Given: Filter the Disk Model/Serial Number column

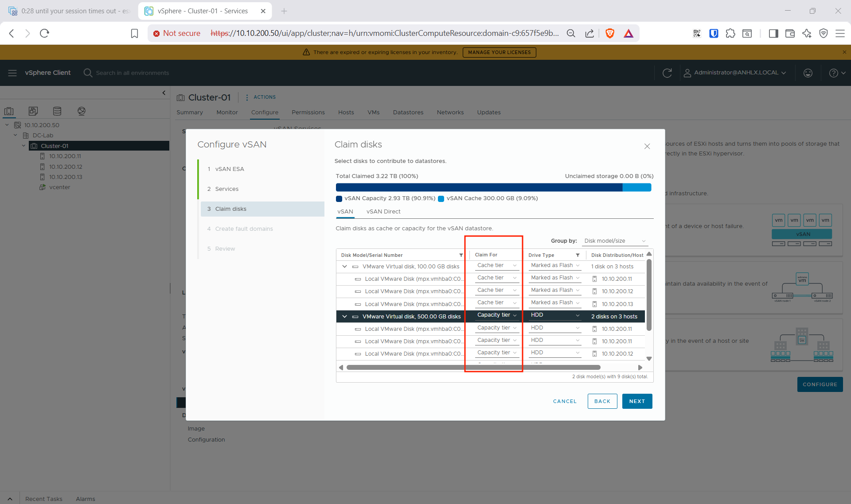Looking at the screenshot, I should point(461,255).
